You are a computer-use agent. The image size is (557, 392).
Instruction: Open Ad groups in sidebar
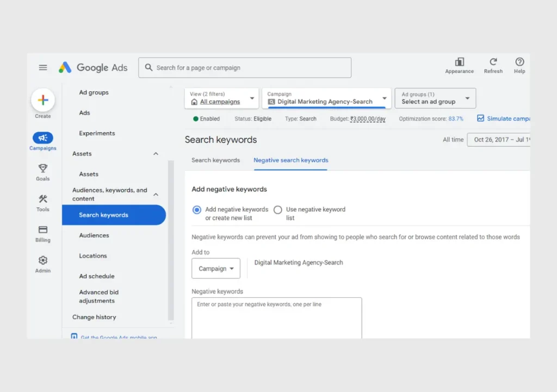tap(94, 92)
